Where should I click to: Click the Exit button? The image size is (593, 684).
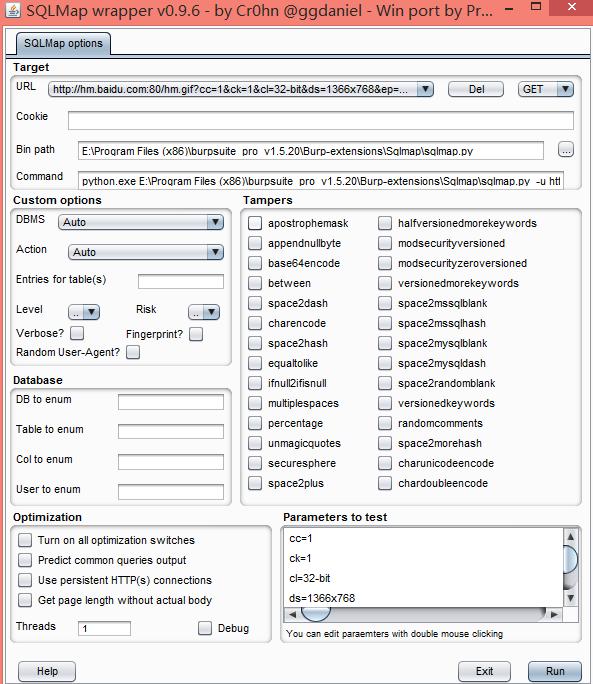tap(484, 671)
